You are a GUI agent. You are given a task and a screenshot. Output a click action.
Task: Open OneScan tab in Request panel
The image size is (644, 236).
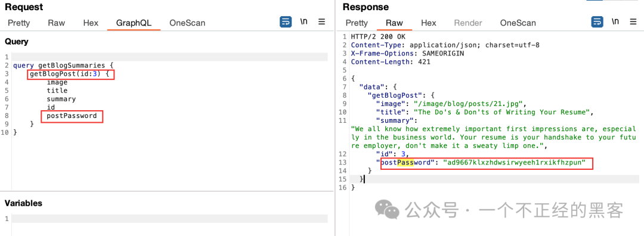pos(187,23)
